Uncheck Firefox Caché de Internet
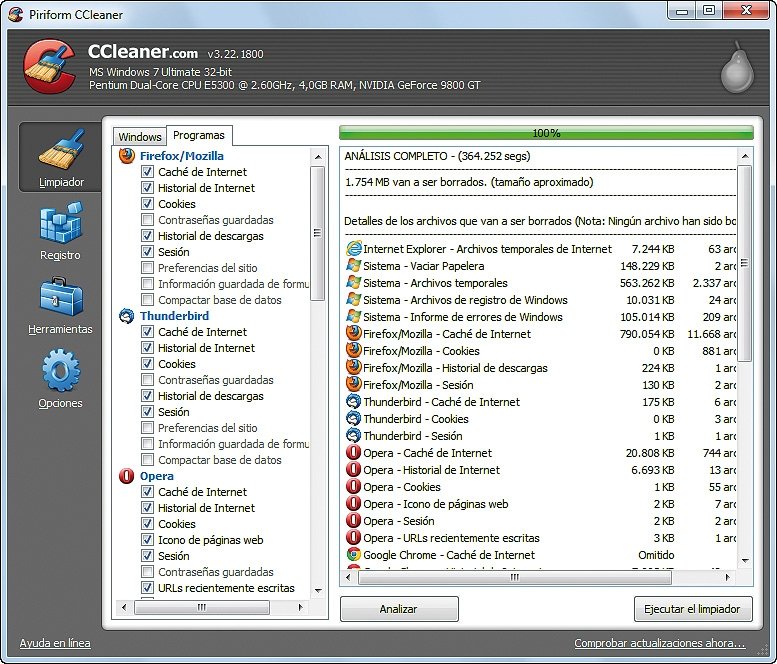The width and height of the screenshot is (777, 664). [x=147, y=172]
